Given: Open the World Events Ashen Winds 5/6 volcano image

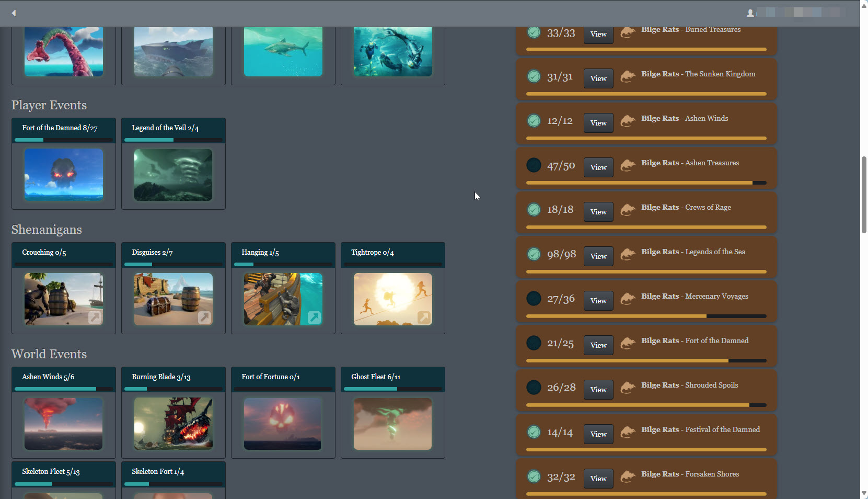Looking at the screenshot, I should point(64,424).
